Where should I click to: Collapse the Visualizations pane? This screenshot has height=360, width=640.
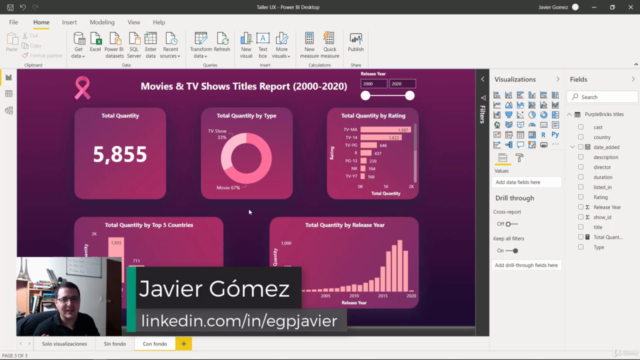[x=558, y=79]
